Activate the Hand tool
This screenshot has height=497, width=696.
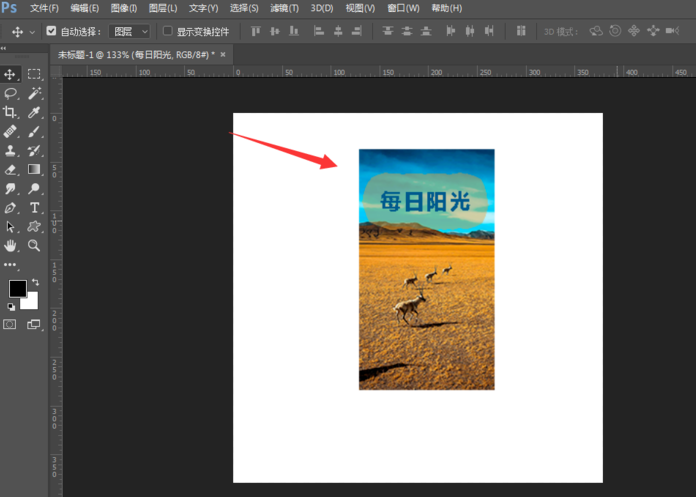click(11, 245)
